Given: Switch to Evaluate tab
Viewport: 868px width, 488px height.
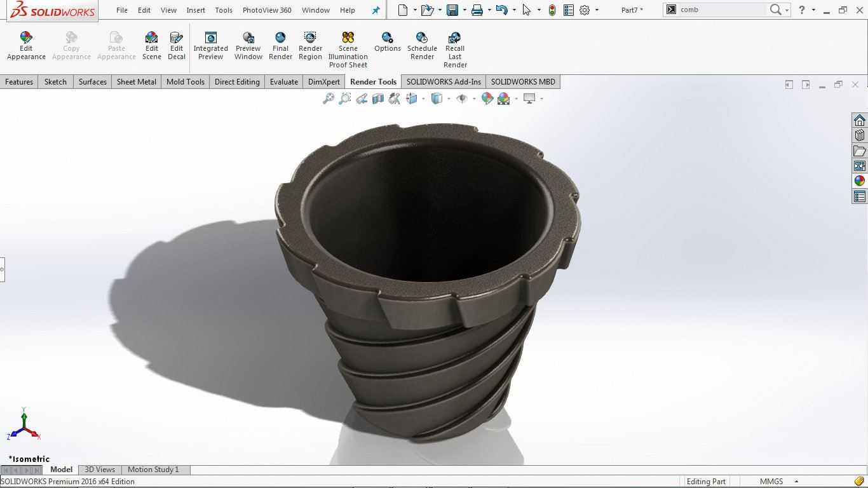Looking at the screenshot, I should 284,82.
